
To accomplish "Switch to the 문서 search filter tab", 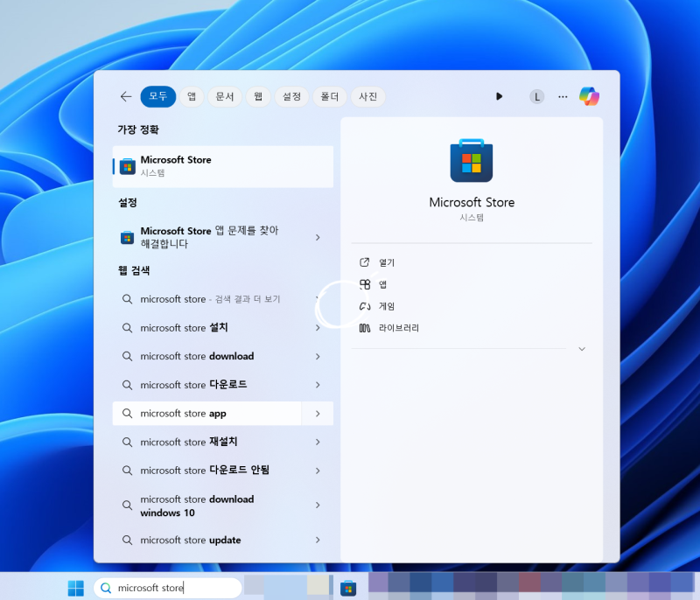I will click(x=225, y=96).
